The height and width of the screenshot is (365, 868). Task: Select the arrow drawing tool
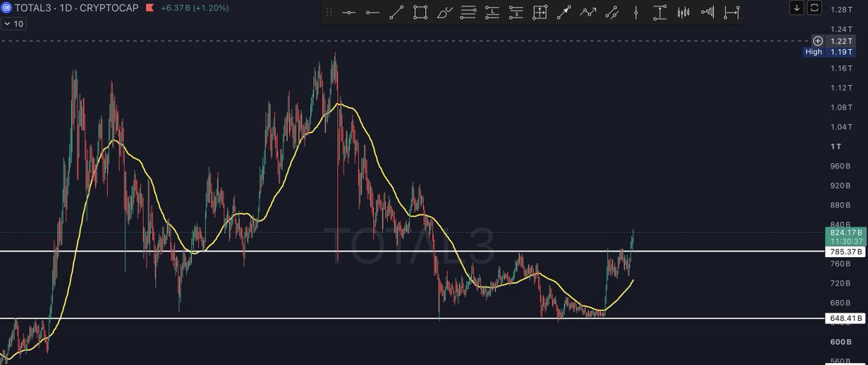(563, 12)
